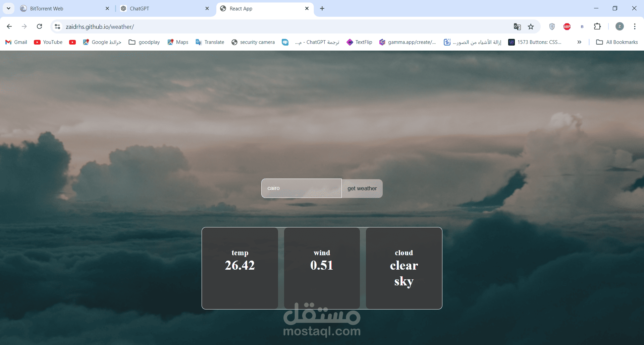Open the ChatGPT ترجمة bookmark
The width and height of the screenshot is (644, 345).
click(x=317, y=42)
